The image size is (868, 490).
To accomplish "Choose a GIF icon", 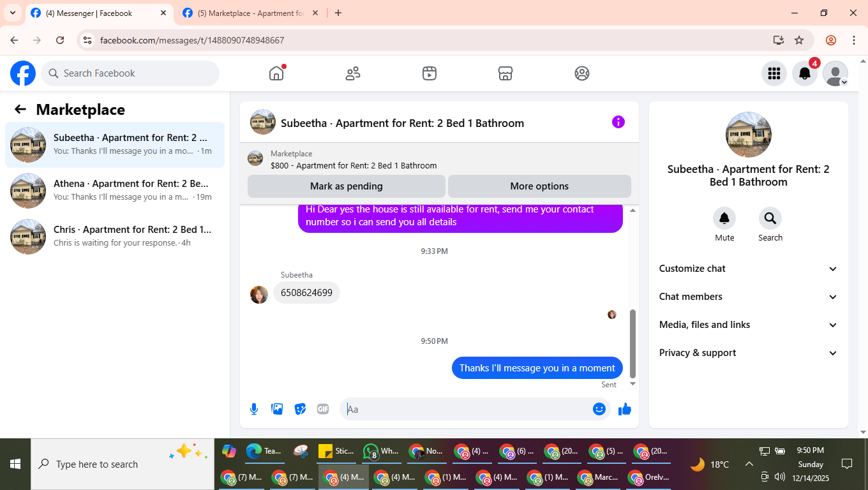I will [x=323, y=409].
